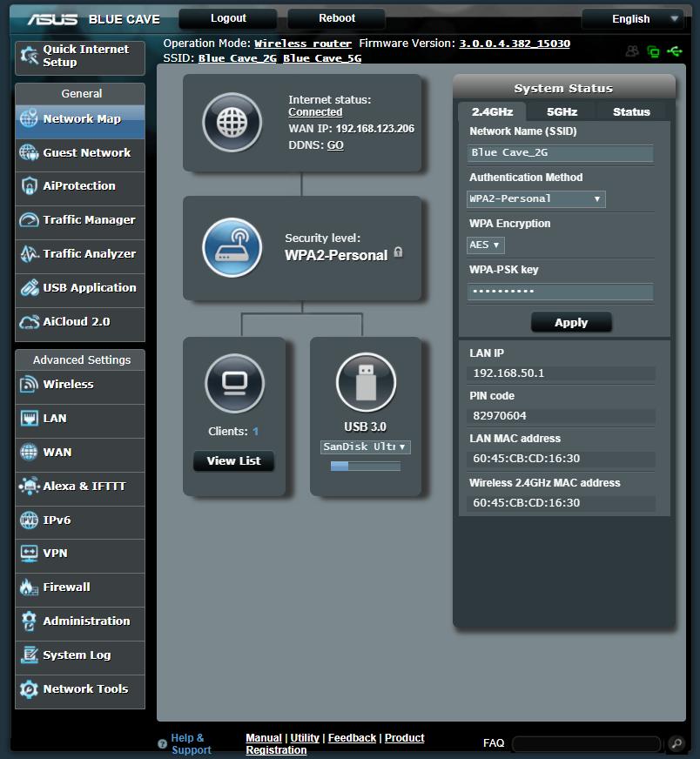This screenshot has height=759, width=700.
Task: Click the Administration gear icon
Action: [x=29, y=621]
